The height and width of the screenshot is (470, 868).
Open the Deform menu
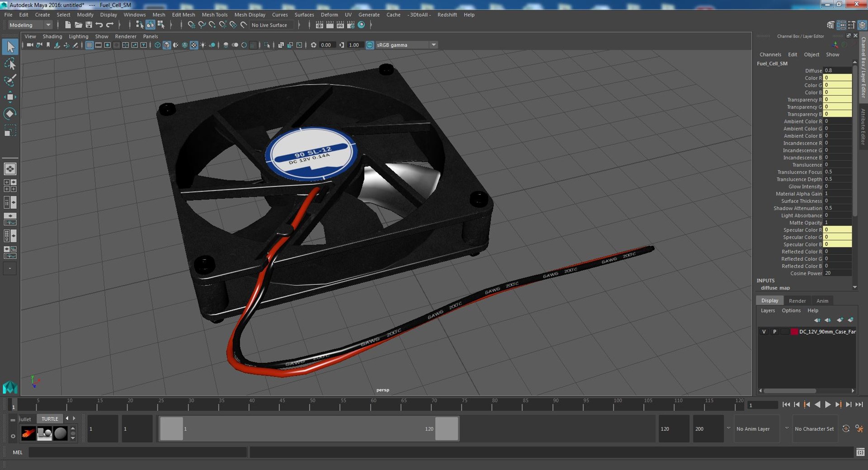pyautogui.click(x=329, y=14)
